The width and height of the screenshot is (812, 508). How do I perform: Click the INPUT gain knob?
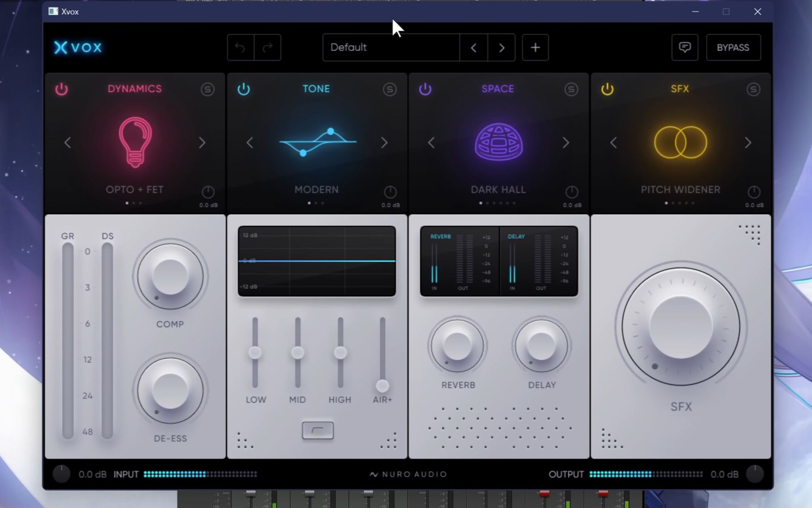click(62, 474)
